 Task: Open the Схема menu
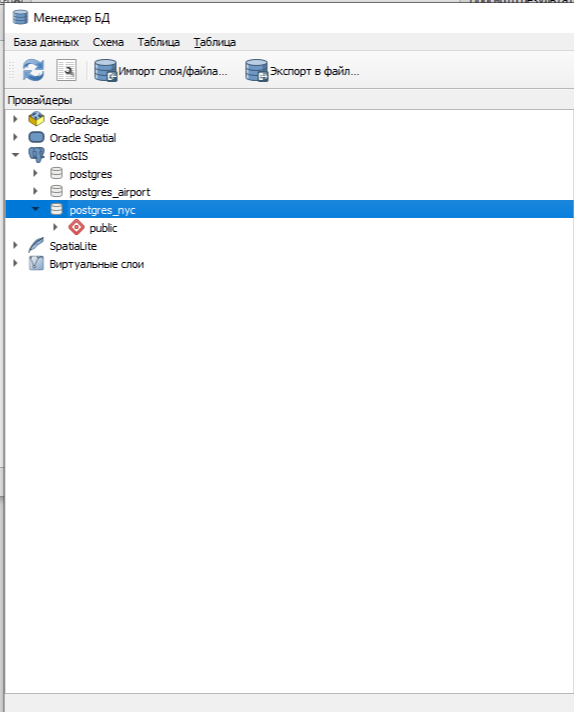point(108,42)
